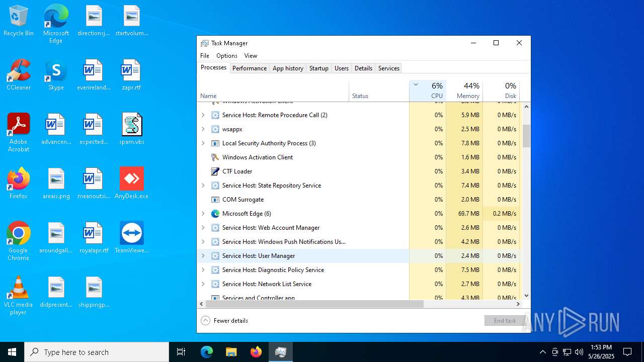Click the COM Surrogate process icon

click(x=215, y=200)
